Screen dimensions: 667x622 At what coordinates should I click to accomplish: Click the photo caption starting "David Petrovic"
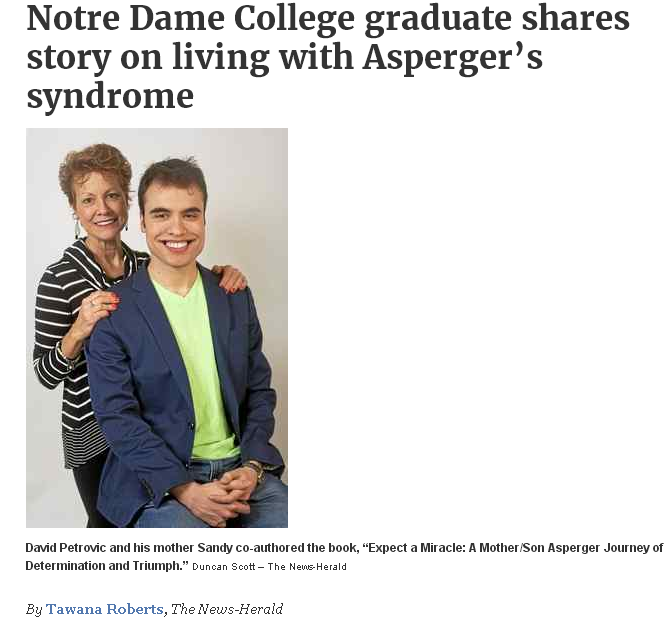344,556
